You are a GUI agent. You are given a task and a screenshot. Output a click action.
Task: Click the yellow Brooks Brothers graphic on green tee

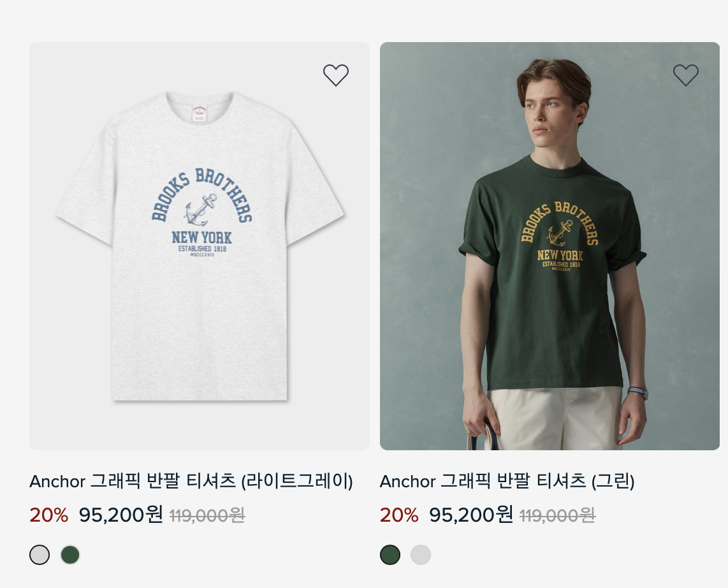click(x=560, y=236)
